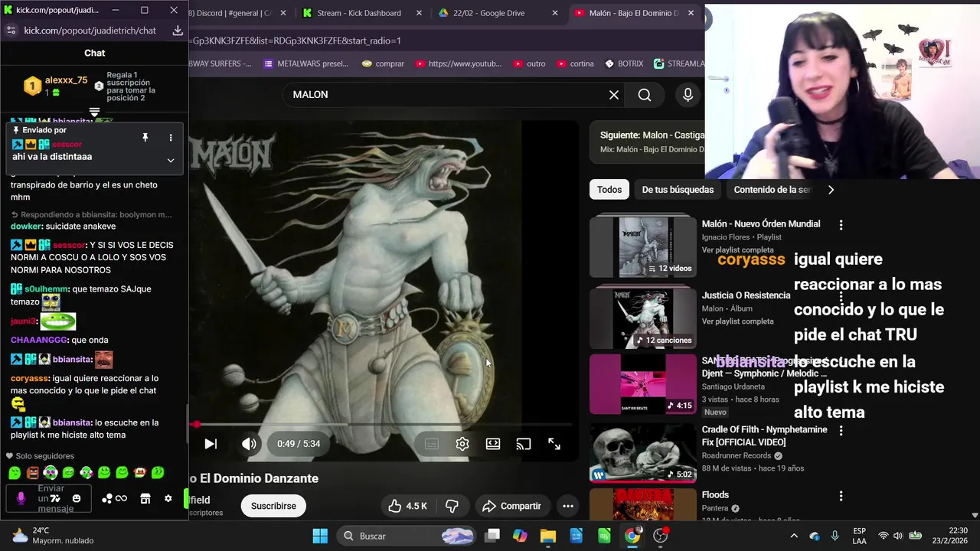The height and width of the screenshot is (551, 980).
Task: Open the 7TV emote picker in chat
Action: [x=55, y=499]
